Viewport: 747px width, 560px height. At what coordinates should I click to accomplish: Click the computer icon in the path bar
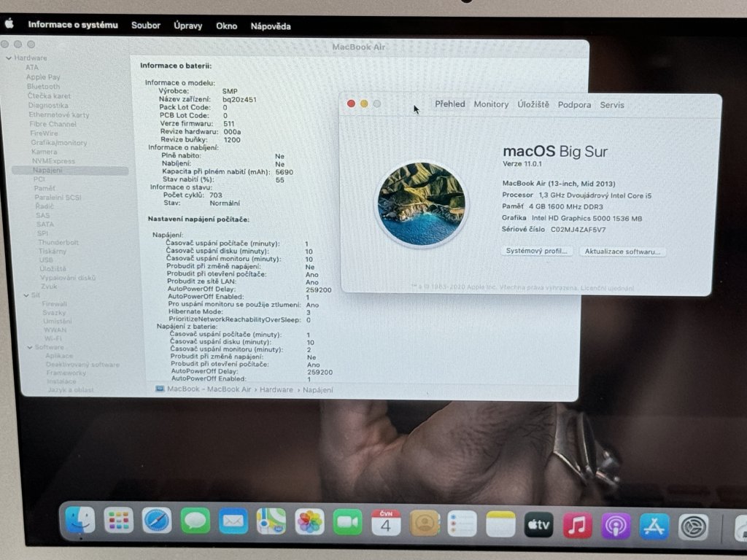(160, 389)
